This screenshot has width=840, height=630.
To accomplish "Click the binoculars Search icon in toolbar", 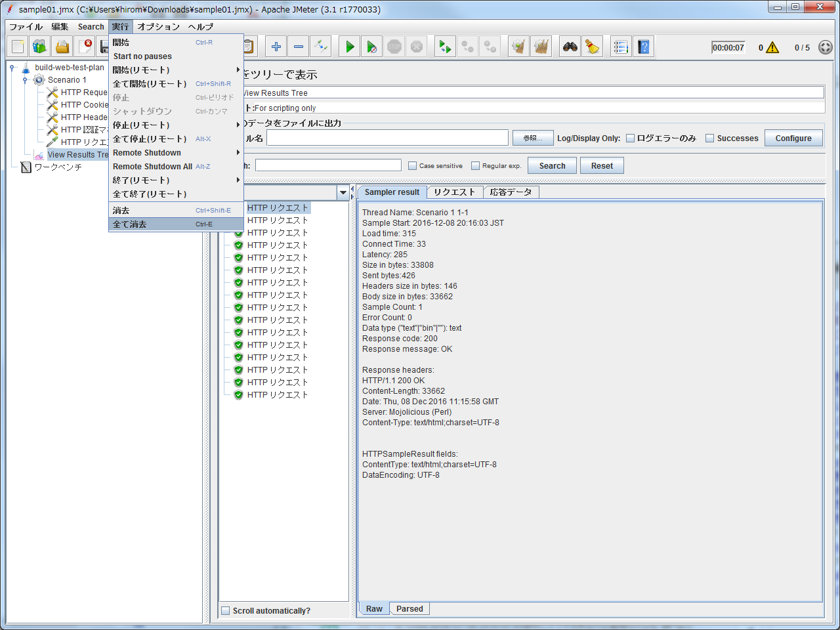I will [570, 47].
